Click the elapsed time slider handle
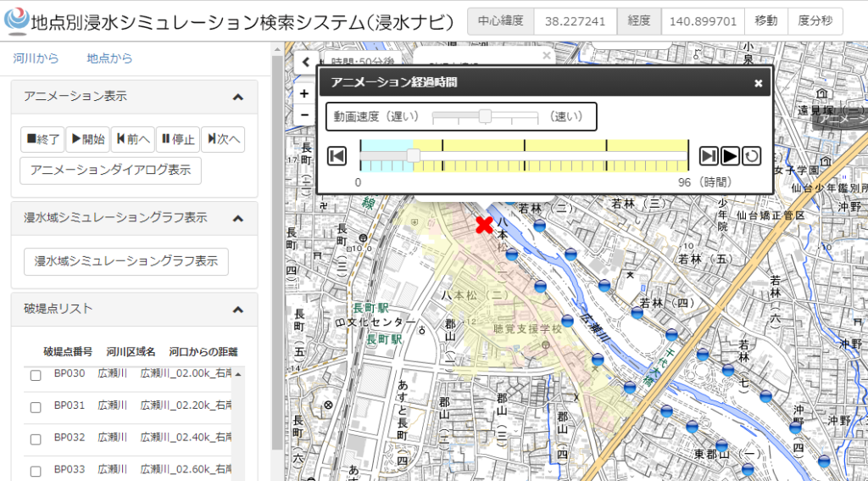 413,156
